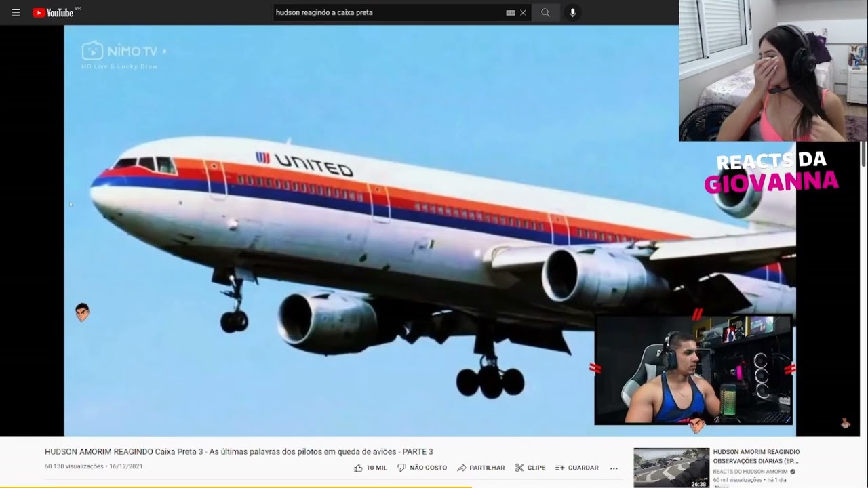Create a clip with CLIPE button

[x=530, y=468]
